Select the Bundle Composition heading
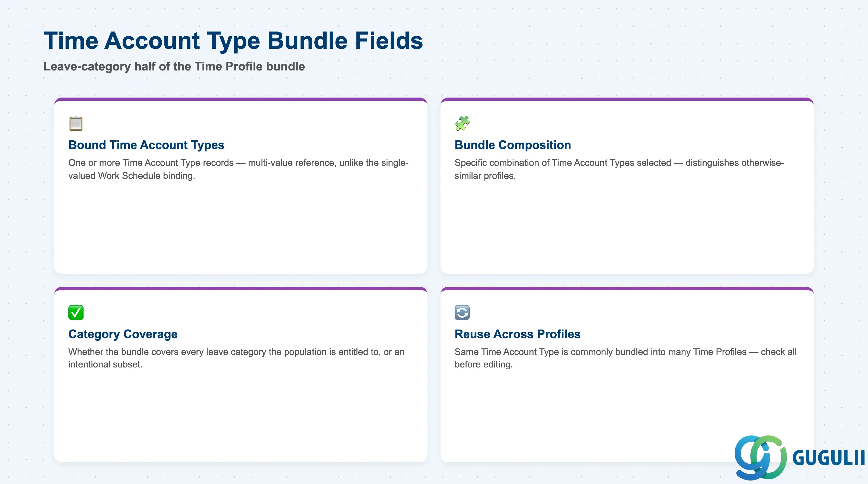The width and height of the screenshot is (868, 484). click(x=512, y=145)
